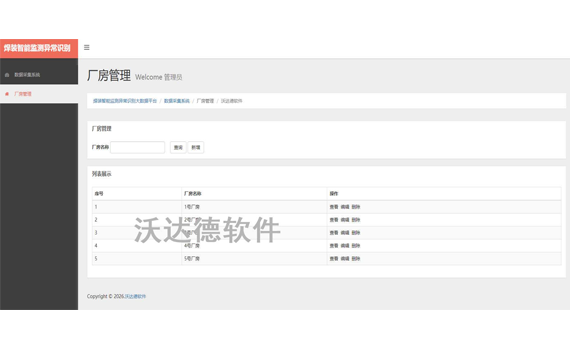View details for row 2 factory
The image size is (570, 360).
334,220
